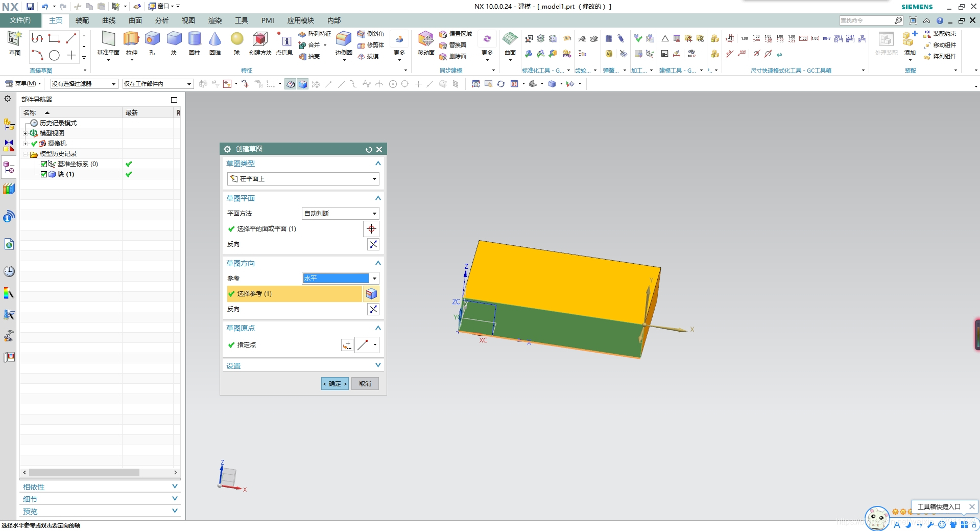
Task: Open the 平面方法 自动判断 dropdown
Action: [340, 214]
